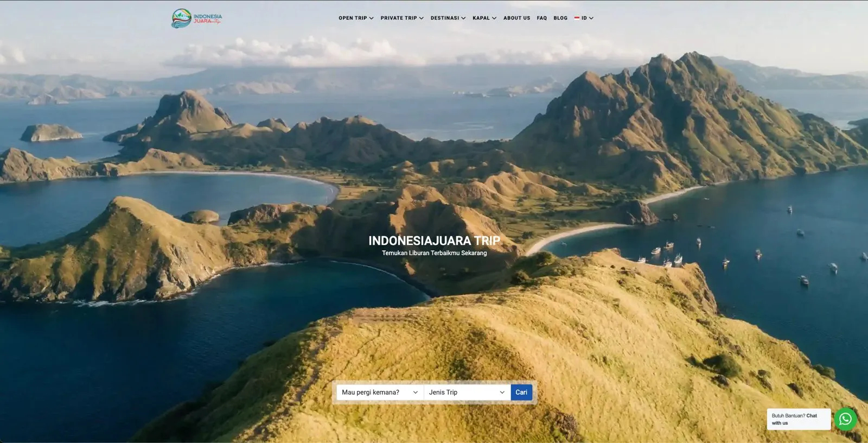Open the 'Jenis Trip' dropdown
Screen dimensions: 868x443
click(467, 392)
